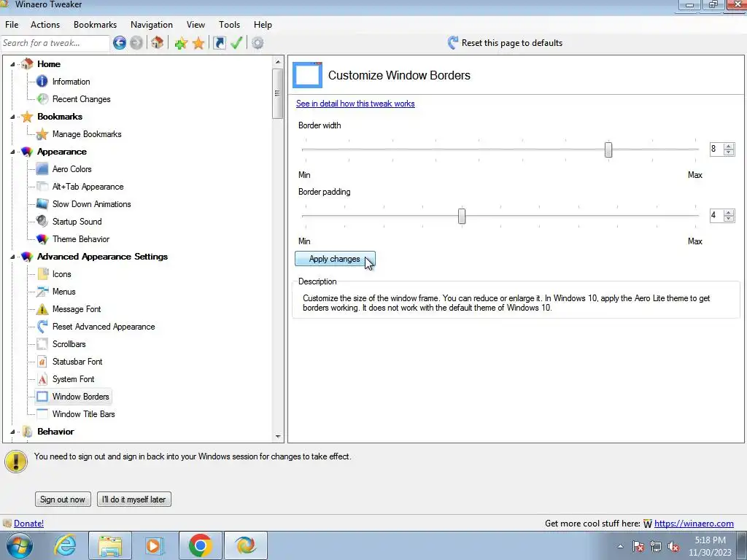Collapse the Home tree node
The height and width of the screenshot is (560, 747).
pos(13,64)
